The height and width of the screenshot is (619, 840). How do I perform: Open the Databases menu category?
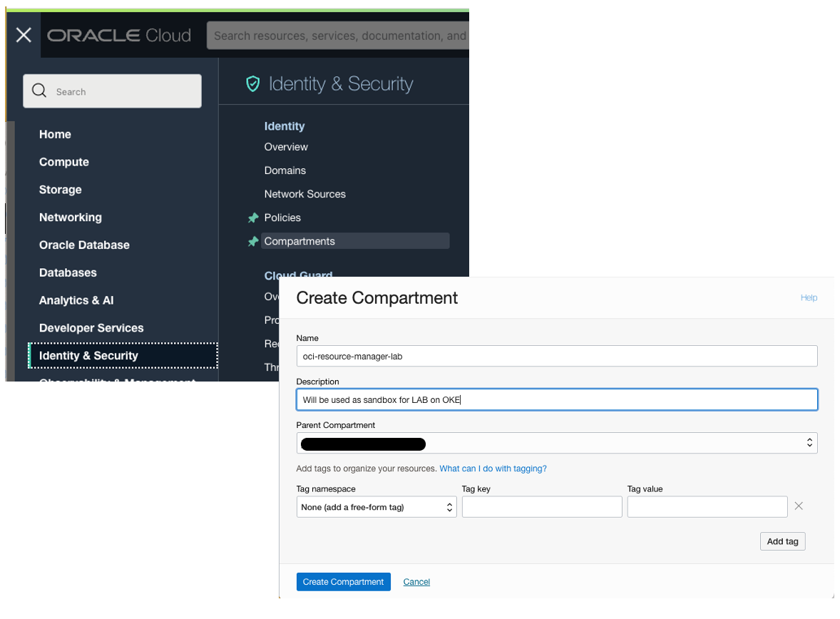[x=68, y=273]
